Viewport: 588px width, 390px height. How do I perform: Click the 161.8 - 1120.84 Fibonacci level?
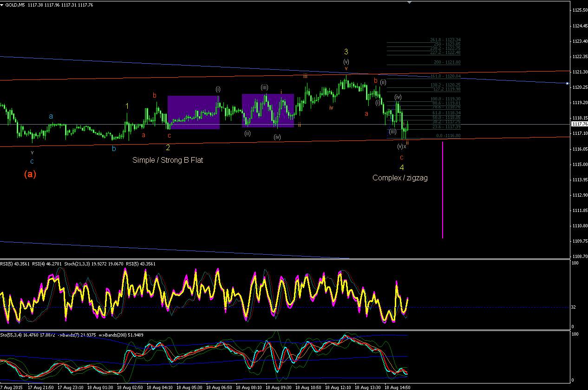445,76
